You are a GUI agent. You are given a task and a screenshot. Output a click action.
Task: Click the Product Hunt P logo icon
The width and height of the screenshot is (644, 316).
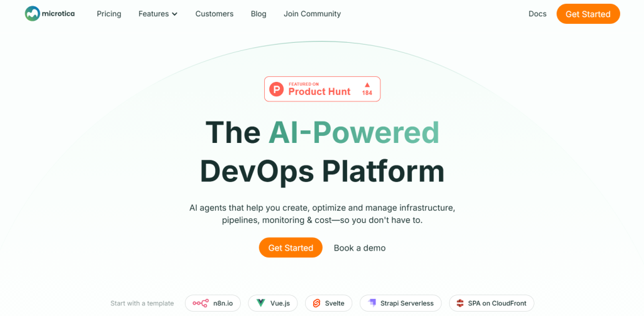277,89
